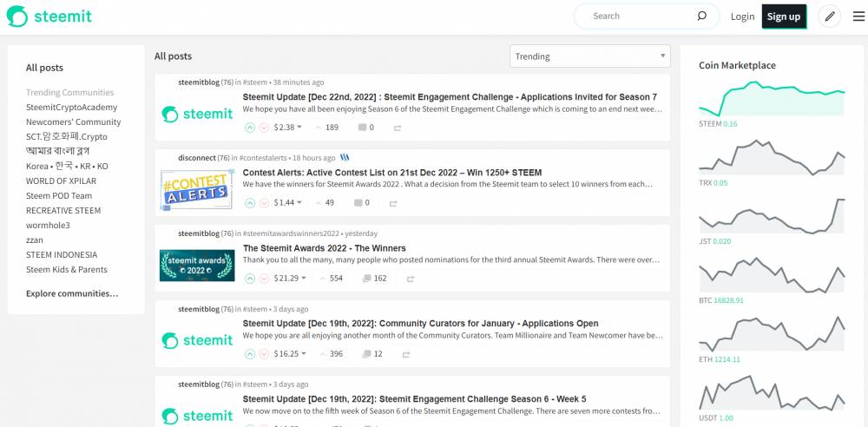Resteem The Steemit Awards 2022 post
This screenshot has height=427, width=868.
(411, 279)
